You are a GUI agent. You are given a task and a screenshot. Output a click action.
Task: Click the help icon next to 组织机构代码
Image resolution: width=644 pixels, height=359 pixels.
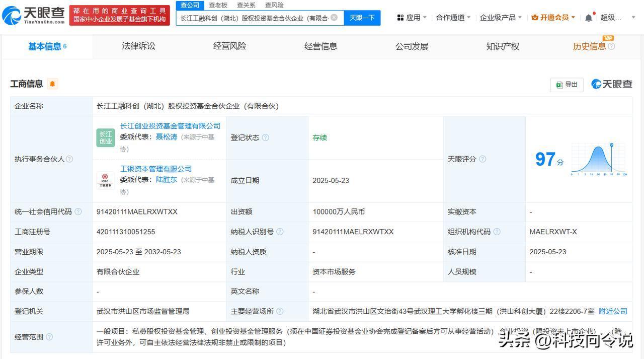497,232
